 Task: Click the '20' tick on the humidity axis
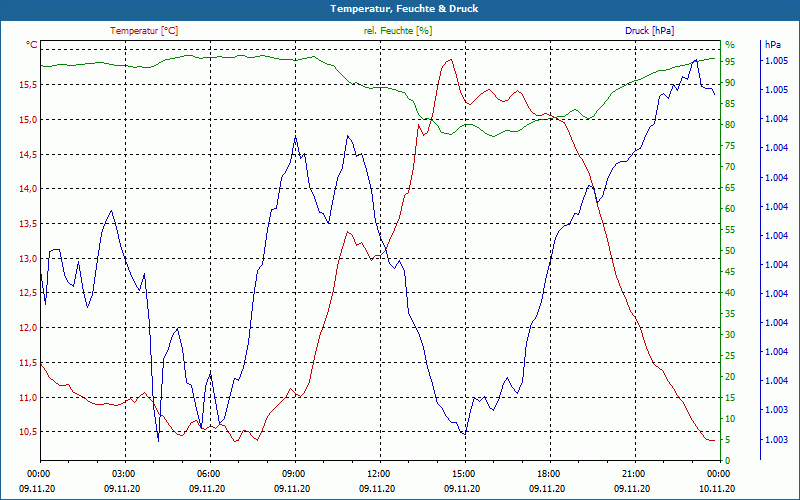pyautogui.click(x=730, y=377)
